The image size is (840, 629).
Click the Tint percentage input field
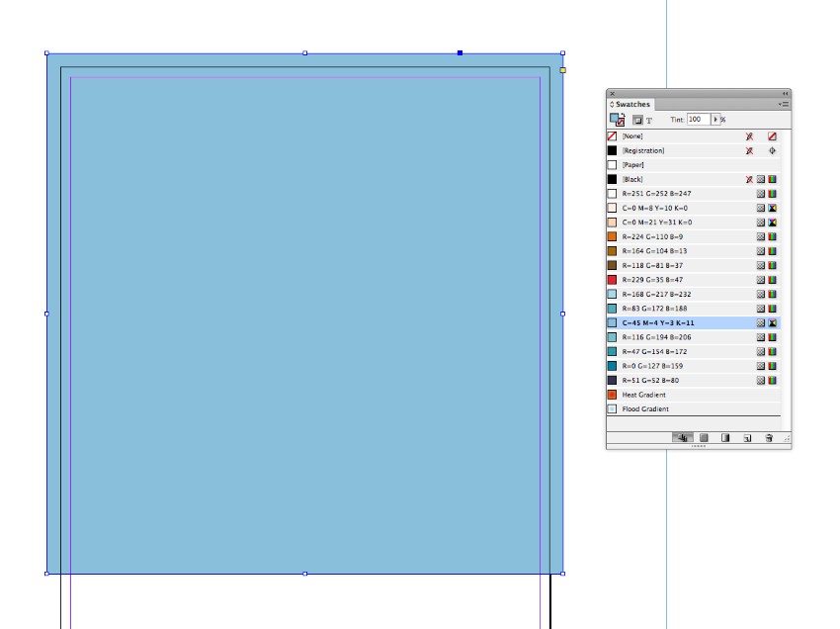point(699,119)
